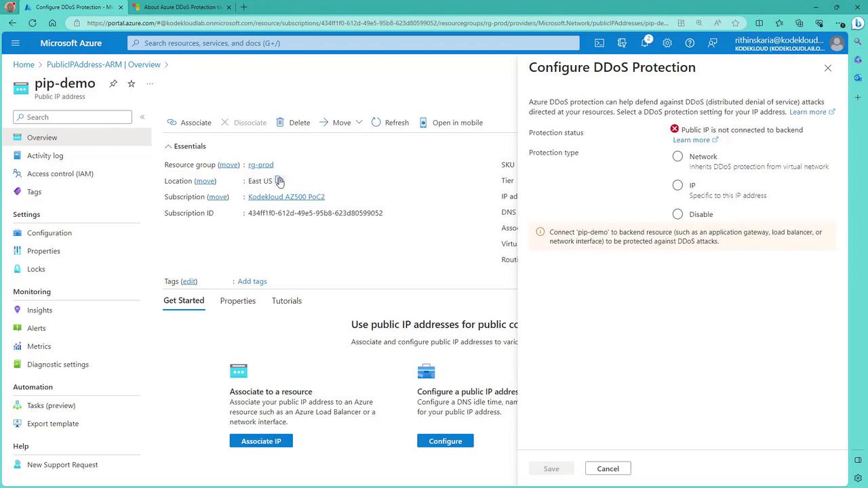Select the Network protection type radio button
The width and height of the screenshot is (868, 488).
point(677,157)
